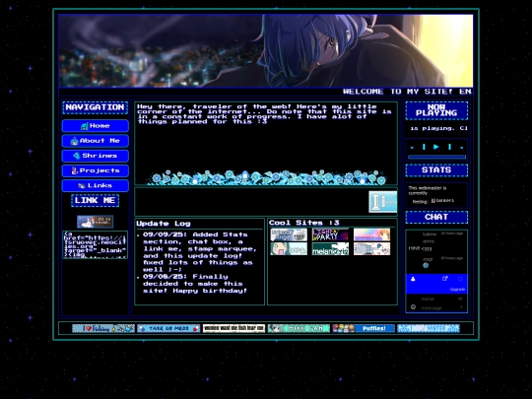Open the pale blue building site badge
This screenshot has width=532, height=399.
371,248
